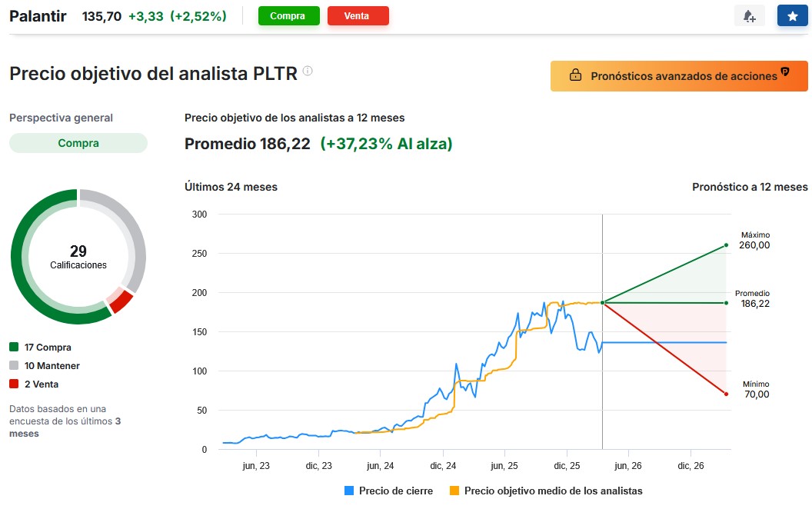
Task: Select the Pronóstico a 12 meses heading
Action: (749, 187)
